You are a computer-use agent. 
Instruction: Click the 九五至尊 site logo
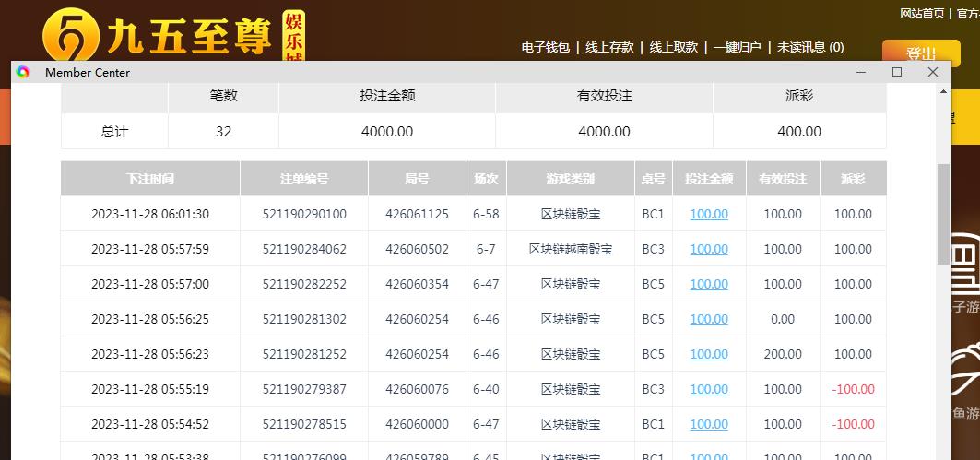pyautogui.click(x=171, y=37)
